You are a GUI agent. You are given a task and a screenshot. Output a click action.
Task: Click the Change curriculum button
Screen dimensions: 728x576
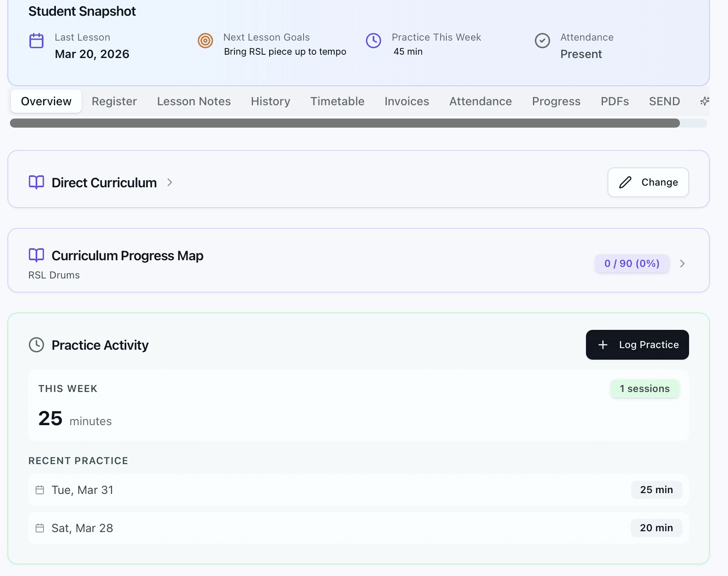point(648,182)
